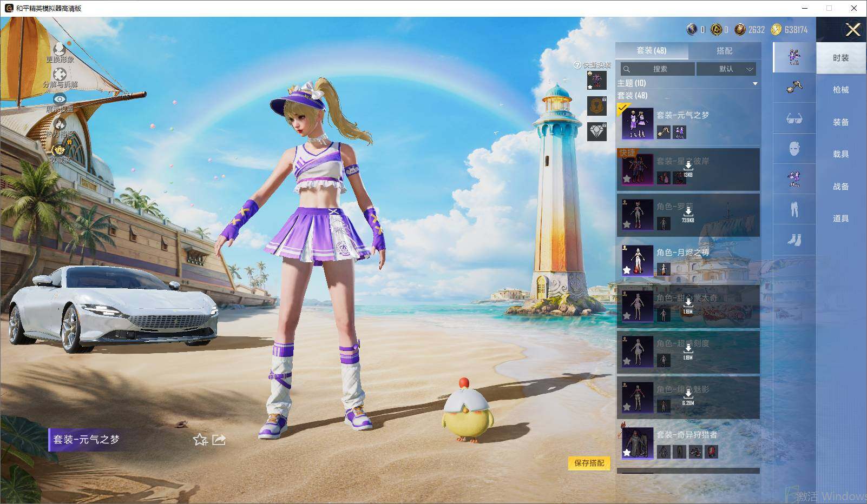The image size is (867, 504).
Task: Toggle favorite star on 角色-罗莉
Action: coord(627,224)
